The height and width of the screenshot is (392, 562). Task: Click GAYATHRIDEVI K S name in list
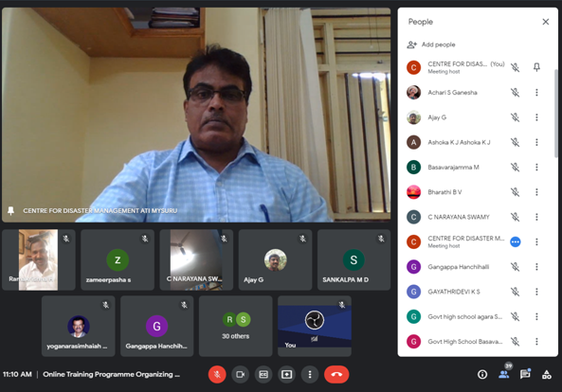pos(454,292)
